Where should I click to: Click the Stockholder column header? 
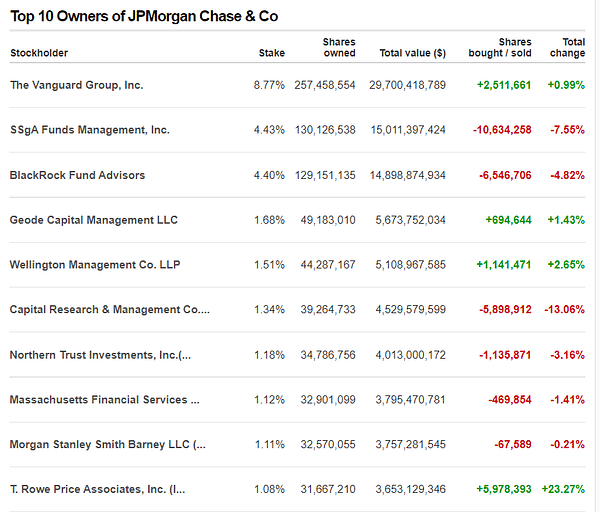click(39, 53)
